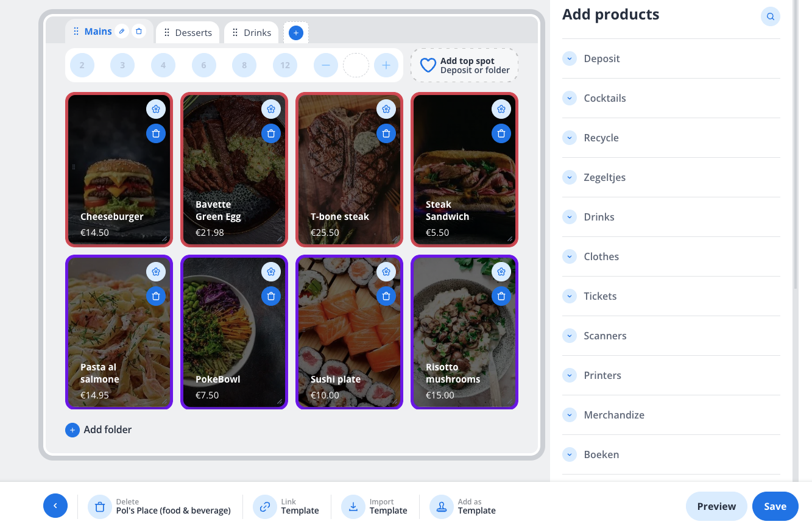This screenshot has width=812, height=530.
Task: Remove the Sushi plate tile using its trash icon
Action: [x=386, y=296]
